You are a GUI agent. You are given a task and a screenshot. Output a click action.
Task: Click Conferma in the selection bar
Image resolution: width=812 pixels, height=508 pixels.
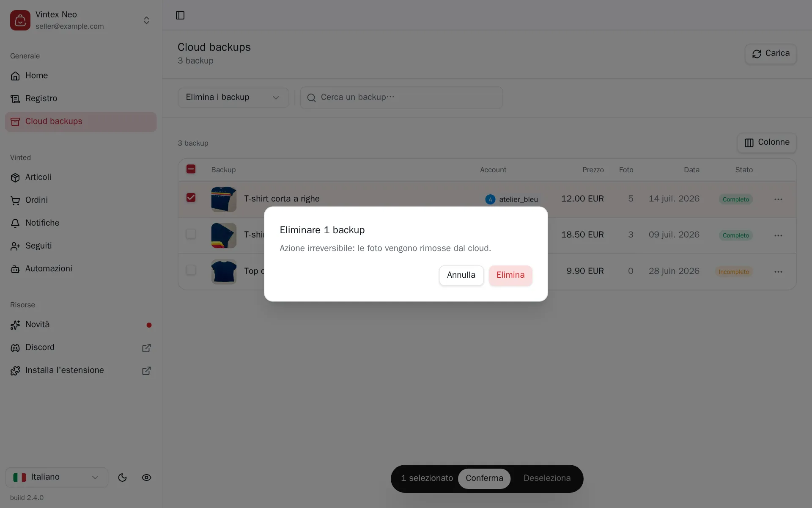click(x=484, y=478)
